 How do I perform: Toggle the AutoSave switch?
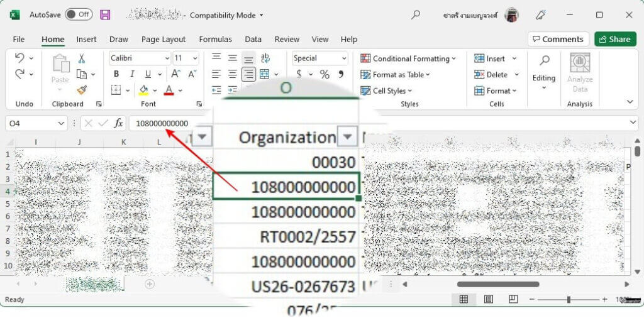(78, 14)
